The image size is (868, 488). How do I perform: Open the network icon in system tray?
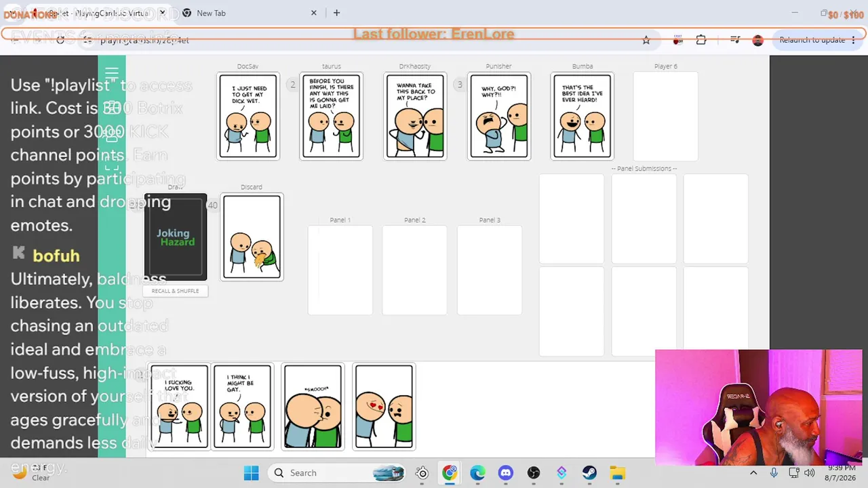(793, 473)
